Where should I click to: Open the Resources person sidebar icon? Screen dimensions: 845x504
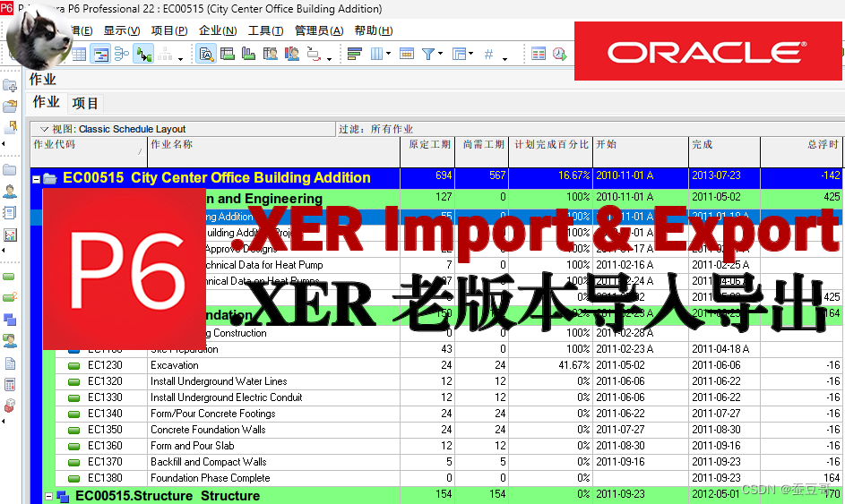(10, 192)
